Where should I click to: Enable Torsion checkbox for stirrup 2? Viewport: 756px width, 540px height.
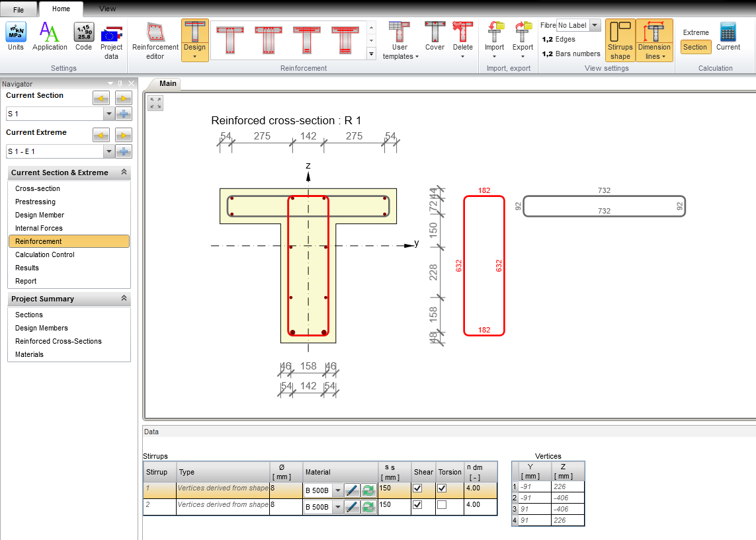(442, 505)
